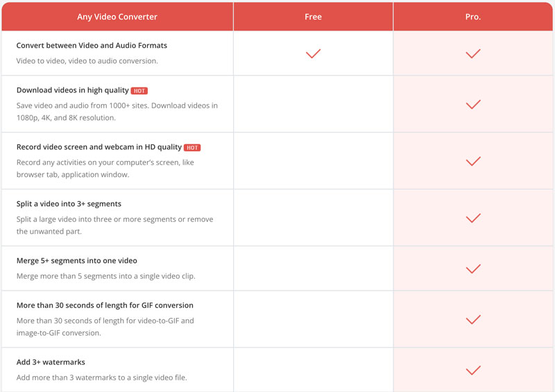Click the More than 30 seconds GIF conversion title
Screen dimensions: 555x392
coord(105,305)
